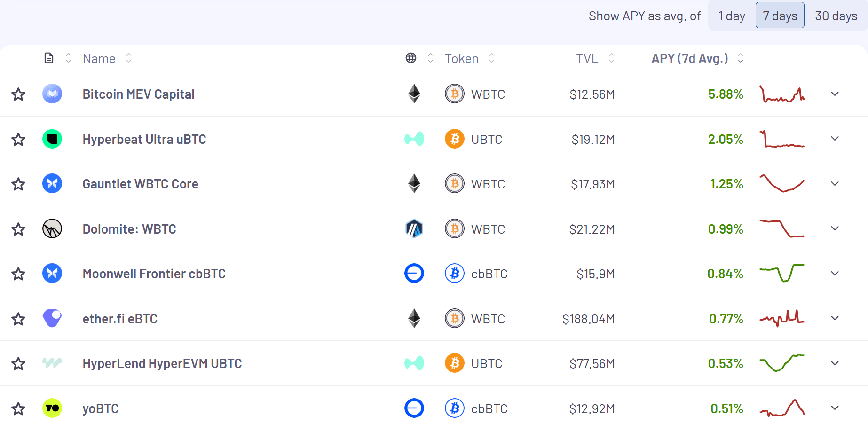The height and width of the screenshot is (424, 868).
Task: Expand the Moonwell Frontier cbBTC row details
Action: click(835, 273)
